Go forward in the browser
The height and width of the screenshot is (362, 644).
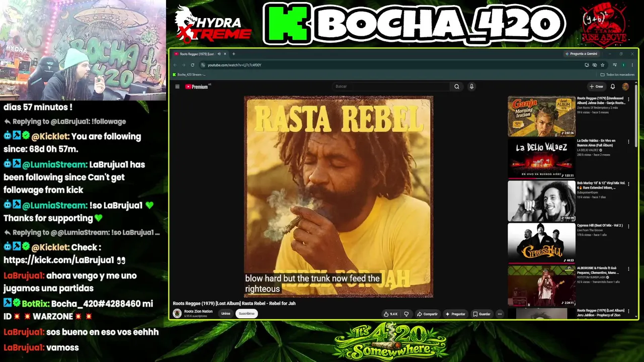click(x=184, y=65)
